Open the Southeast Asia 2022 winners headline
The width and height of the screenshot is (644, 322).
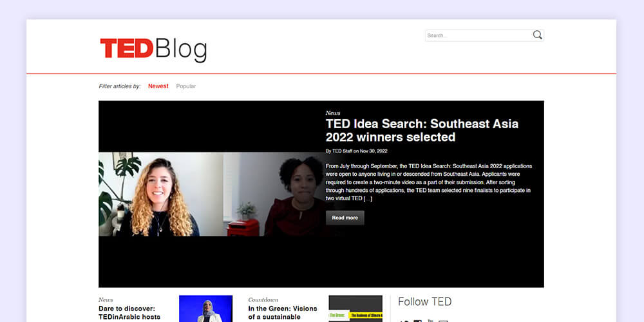click(422, 130)
